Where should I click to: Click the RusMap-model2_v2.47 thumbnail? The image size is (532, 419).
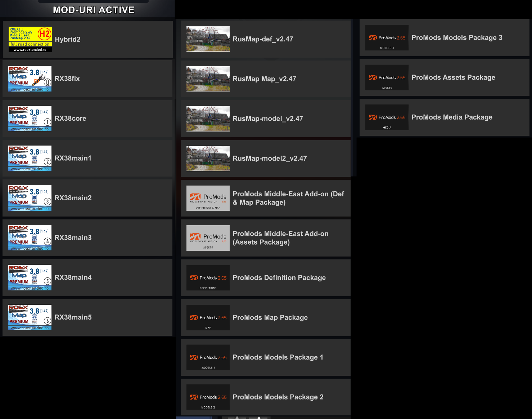point(208,159)
